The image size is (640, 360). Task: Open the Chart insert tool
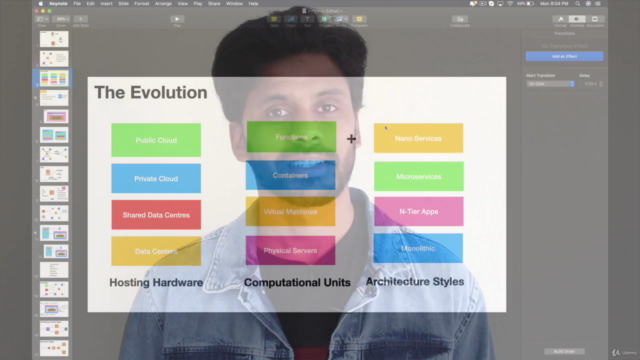(x=291, y=19)
